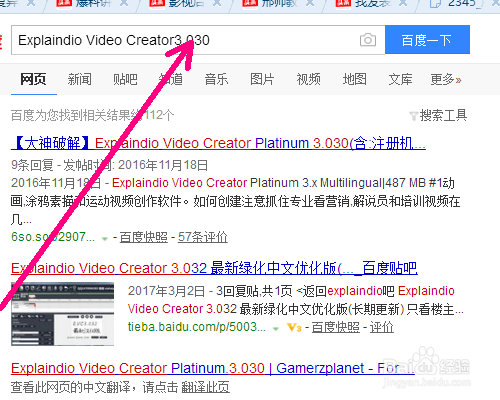
Task: Open the 【大神破解】 Platinum 3.030 result
Action: click(x=218, y=143)
